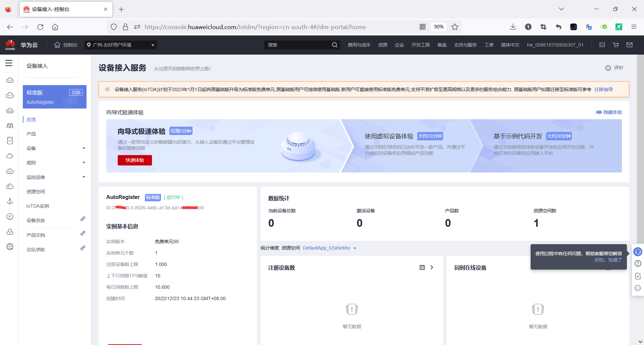Open the 备案 top navigation item

point(442,45)
